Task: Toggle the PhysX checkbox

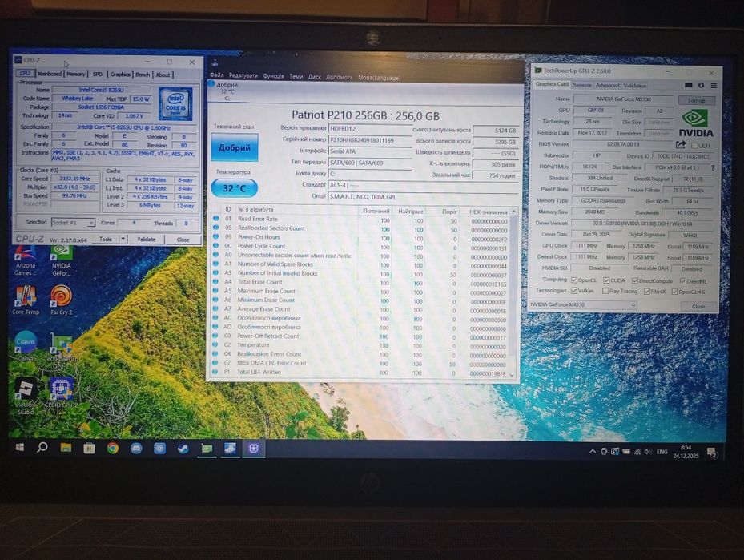Action: (647, 292)
